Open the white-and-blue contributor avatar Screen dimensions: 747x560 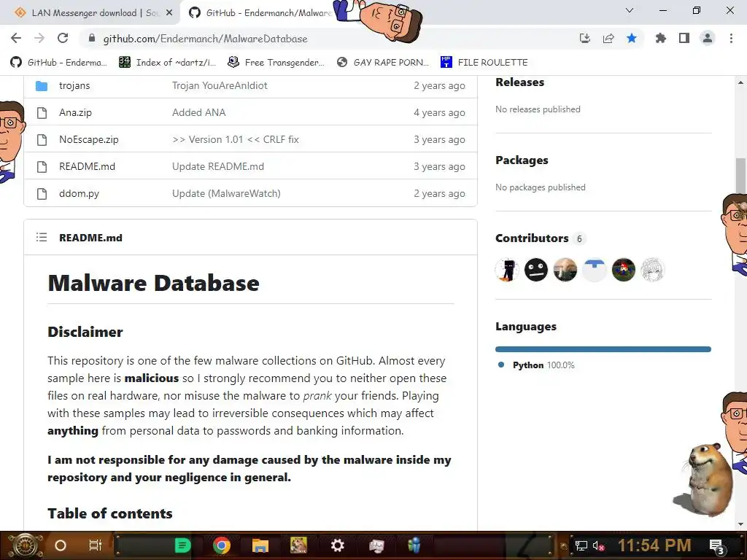(594, 270)
